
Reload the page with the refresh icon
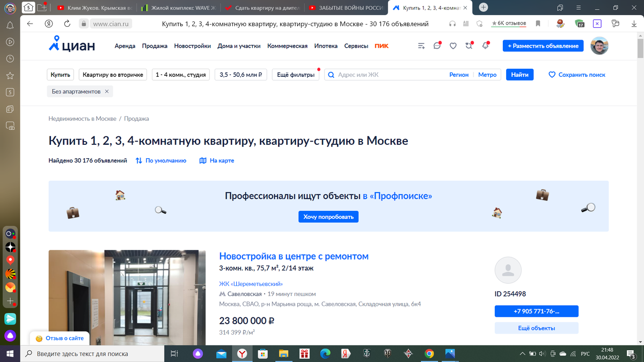tap(67, 24)
